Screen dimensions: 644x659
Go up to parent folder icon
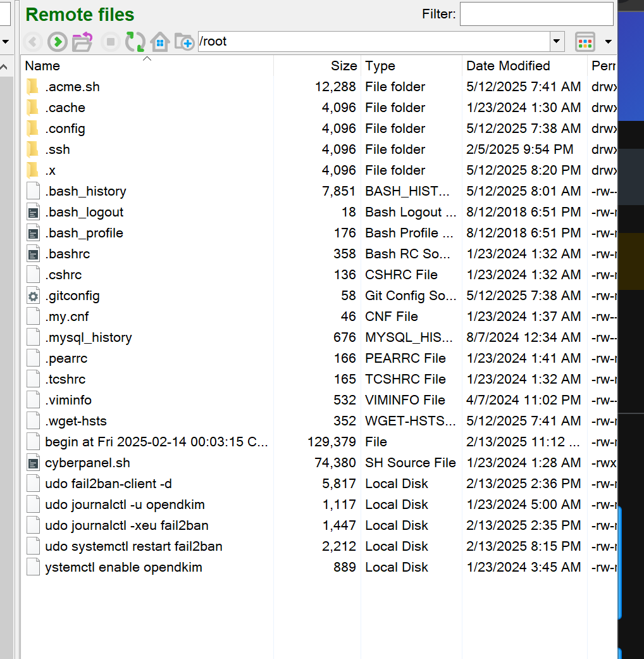(82, 42)
